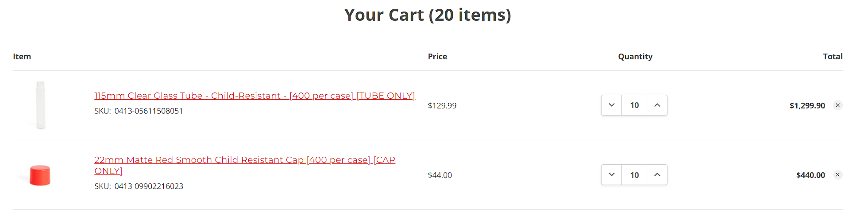Decrease quantity of the Matte Red Cap
868x220 pixels.
[612, 175]
